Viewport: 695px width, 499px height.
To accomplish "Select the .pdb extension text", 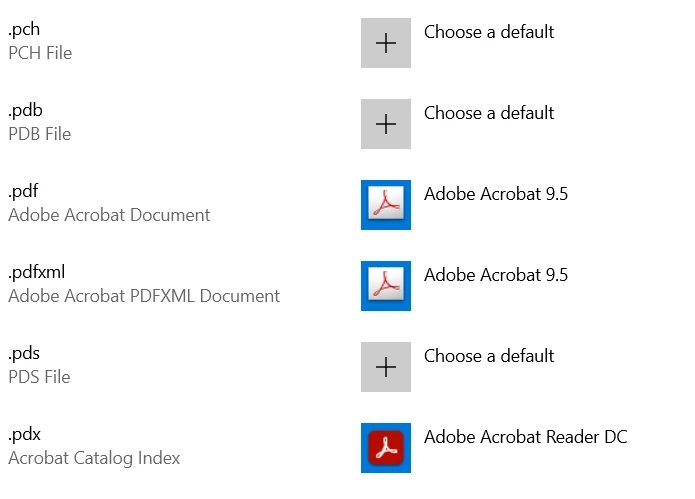I will coord(25,110).
